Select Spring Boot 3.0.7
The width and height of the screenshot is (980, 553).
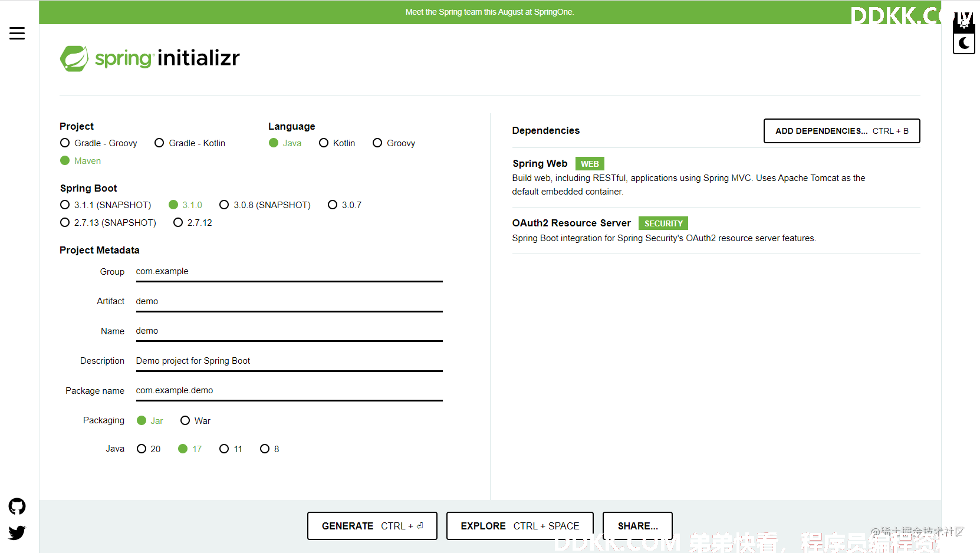click(x=345, y=205)
